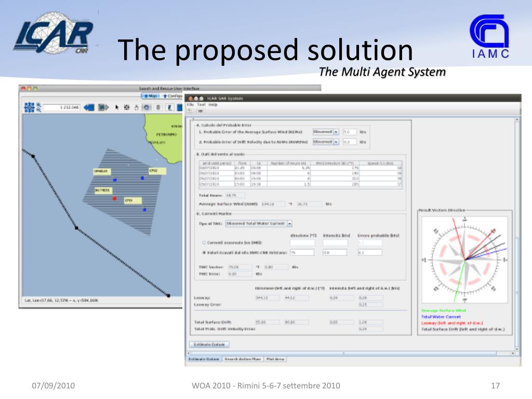Click the second small toolbar icon in ICAR SAR System

click(x=200, y=111)
